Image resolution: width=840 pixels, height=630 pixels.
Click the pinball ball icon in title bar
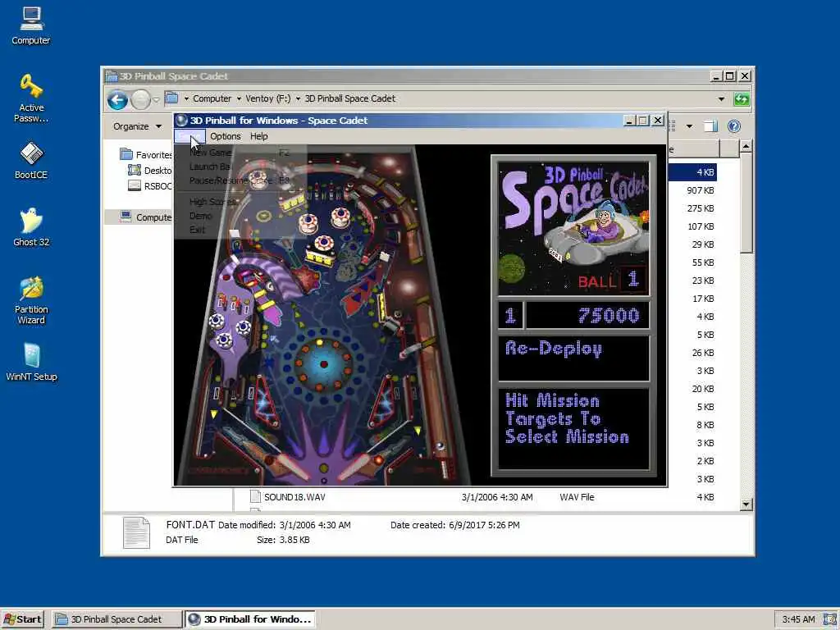[x=181, y=121]
